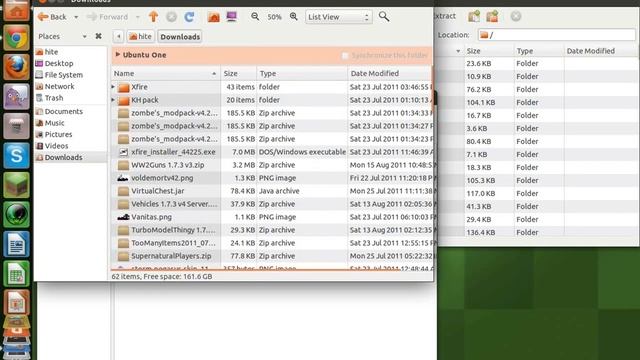Select voldemortv42.png image file
The image size is (640, 360).
(271, 178)
